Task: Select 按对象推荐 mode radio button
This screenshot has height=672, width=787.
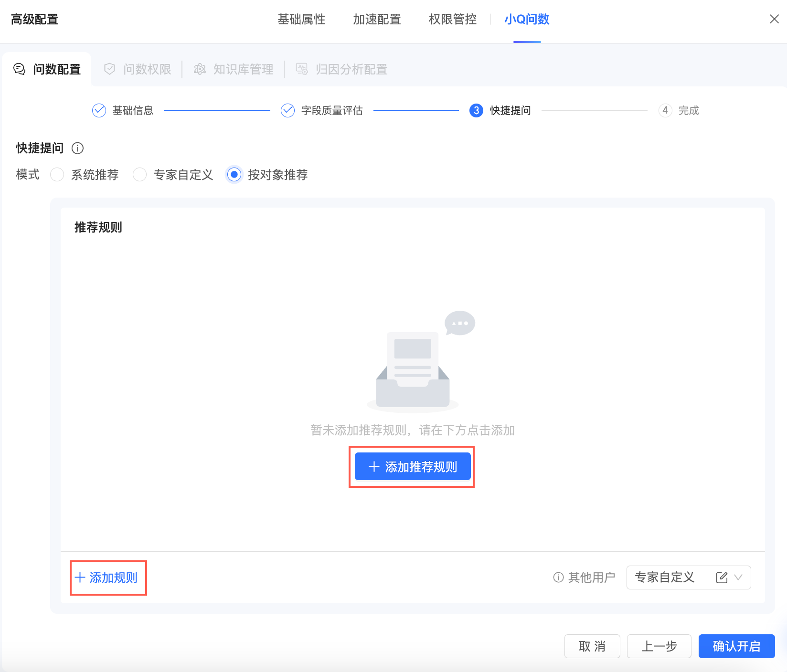Action: tap(234, 175)
